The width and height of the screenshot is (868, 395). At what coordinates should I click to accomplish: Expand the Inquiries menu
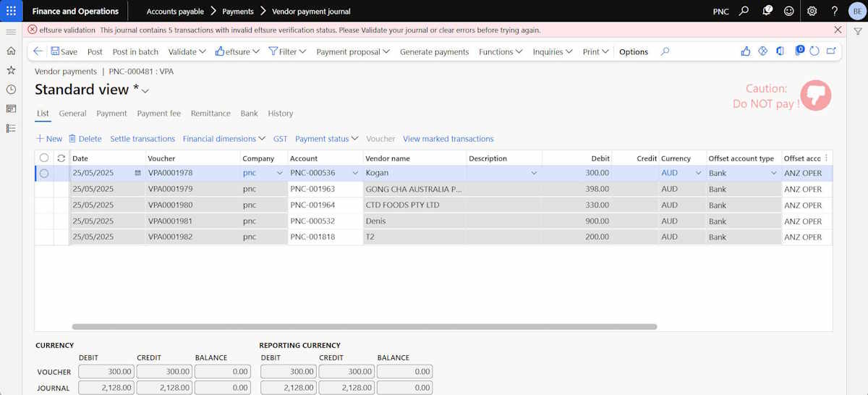(553, 52)
